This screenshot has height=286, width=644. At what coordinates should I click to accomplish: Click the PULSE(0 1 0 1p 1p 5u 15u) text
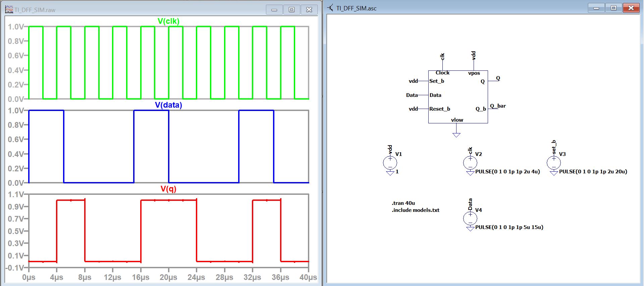(x=509, y=227)
